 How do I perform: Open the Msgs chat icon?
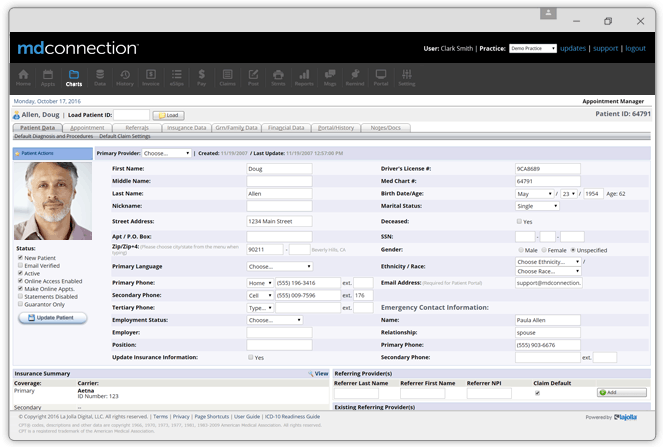pyautogui.click(x=330, y=78)
